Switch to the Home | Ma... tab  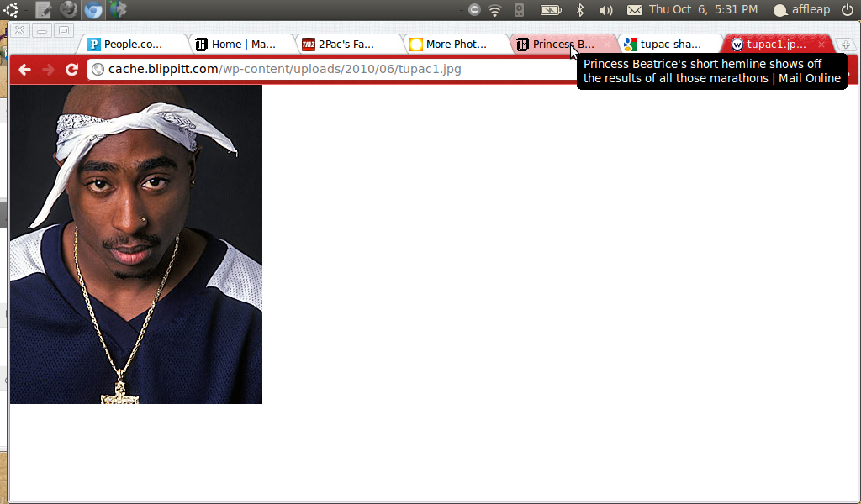click(x=241, y=45)
